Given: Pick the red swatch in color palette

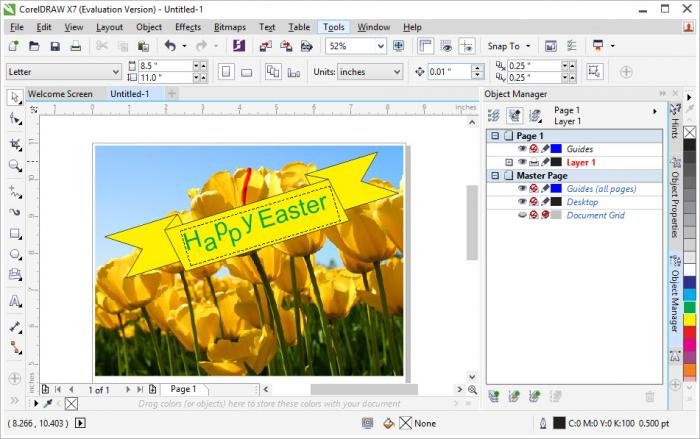Looking at the screenshot, I should [x=690, y=332].
